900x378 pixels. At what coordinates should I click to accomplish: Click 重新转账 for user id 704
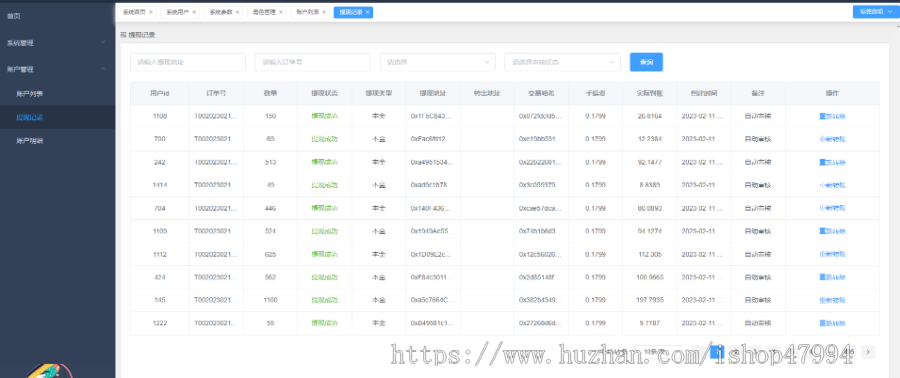(x=832, y=208)
